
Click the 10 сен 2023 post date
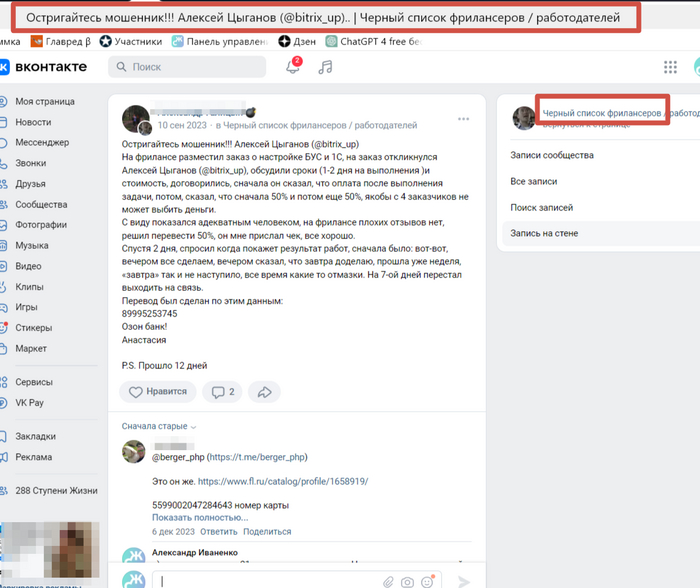pos(182,125)
